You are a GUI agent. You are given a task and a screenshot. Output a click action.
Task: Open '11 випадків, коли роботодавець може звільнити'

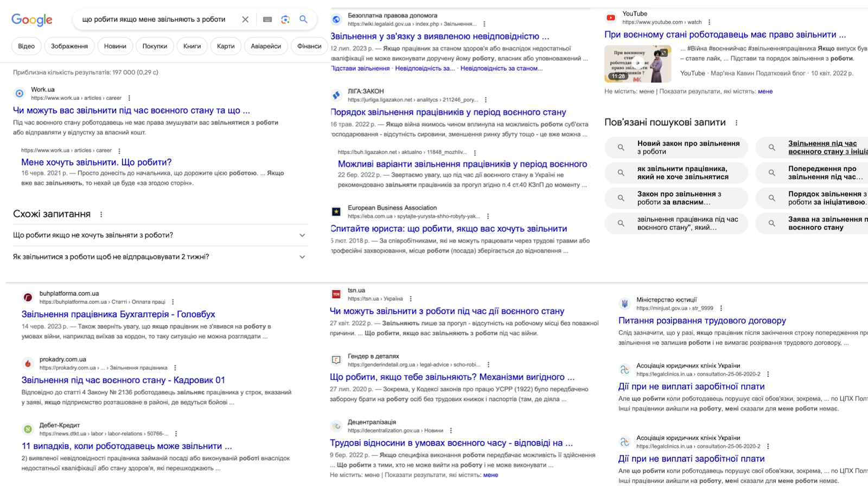click(x=127, y=446)
